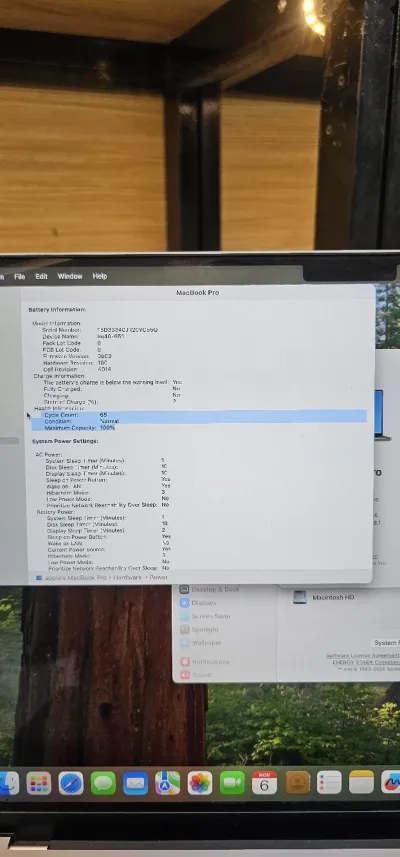
Task: Click the Firmware Version line
Action: [x=77, y=356]
